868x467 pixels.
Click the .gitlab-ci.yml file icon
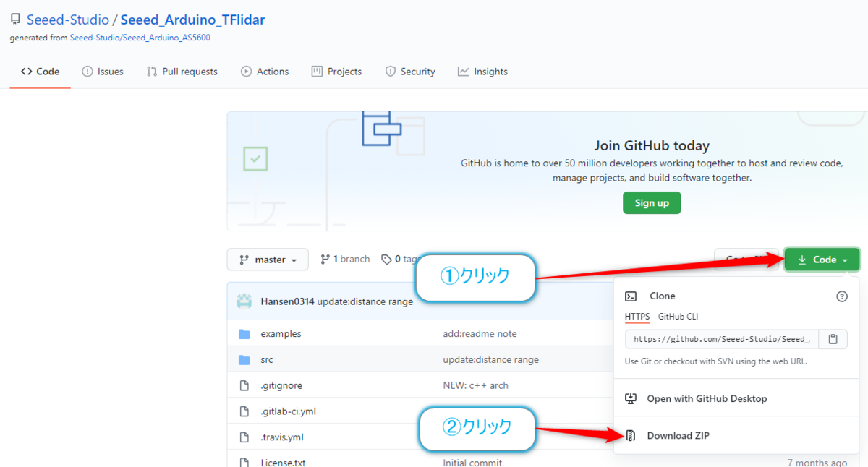pos(244,411)
